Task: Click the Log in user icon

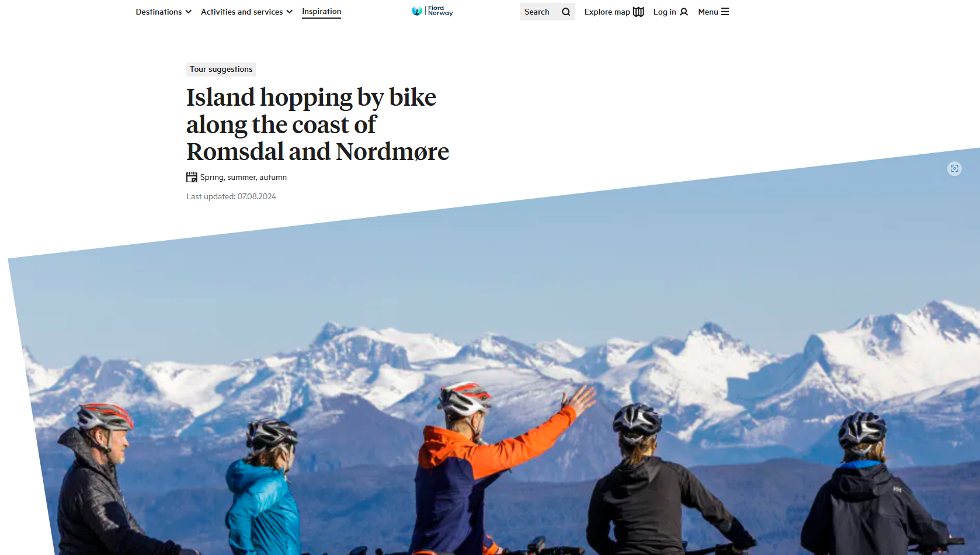Action: click(684, 12)
